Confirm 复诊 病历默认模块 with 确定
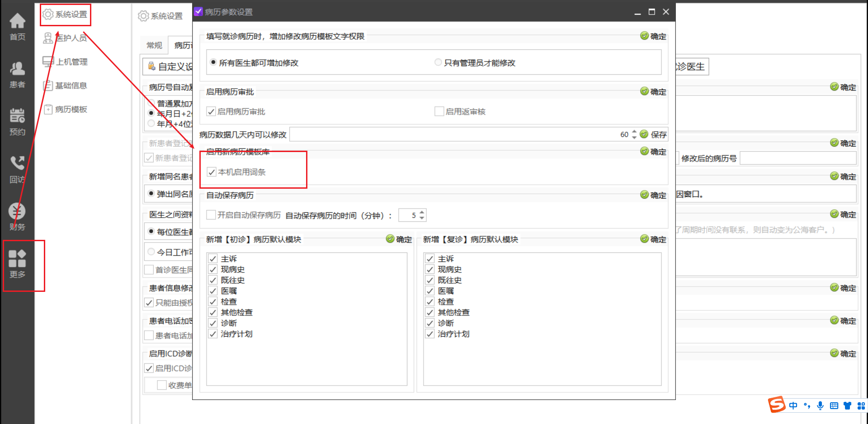Image resolution: width=868 pixels, height=424 pixels. point(653,239)
